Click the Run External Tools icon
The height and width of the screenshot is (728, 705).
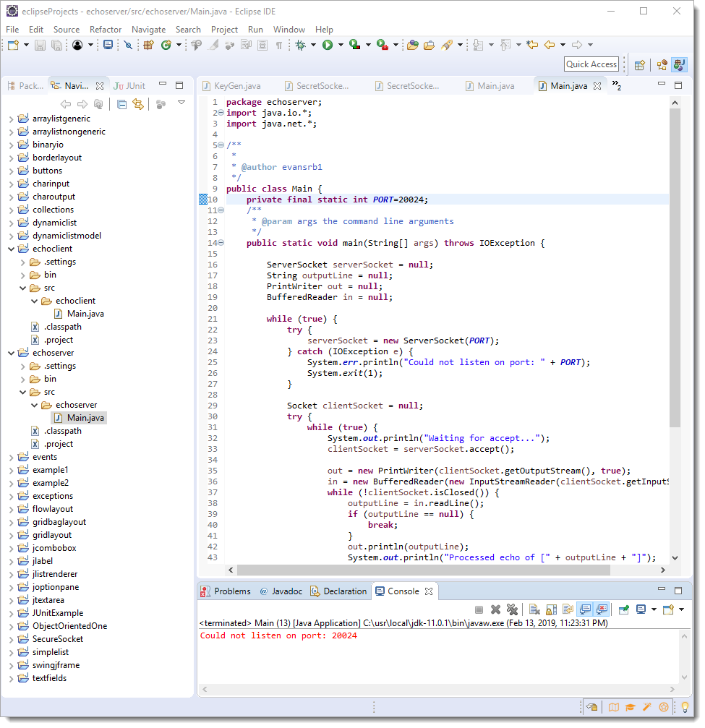(383, 45)
